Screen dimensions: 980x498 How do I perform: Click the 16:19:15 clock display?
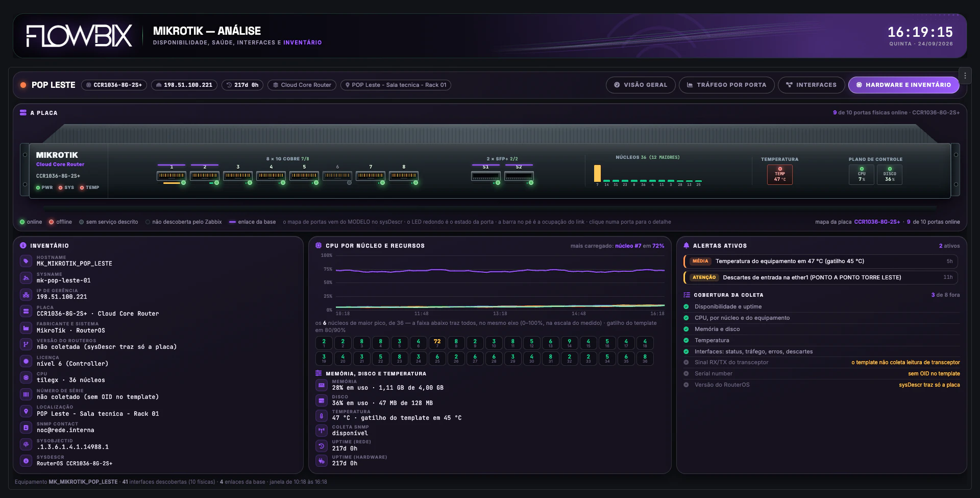point(920,32)
